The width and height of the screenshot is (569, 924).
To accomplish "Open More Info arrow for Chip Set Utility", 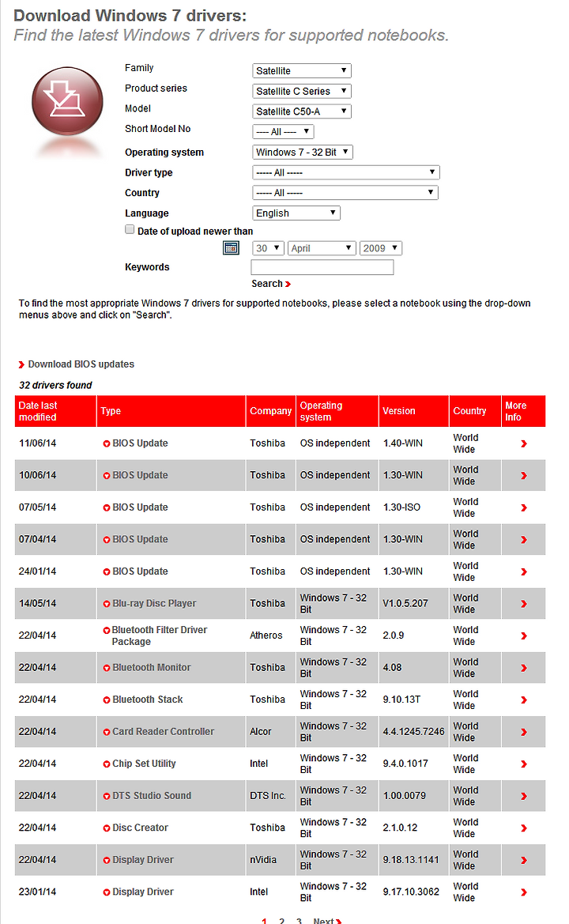I will pyautogui.click(x=524, y=764).
